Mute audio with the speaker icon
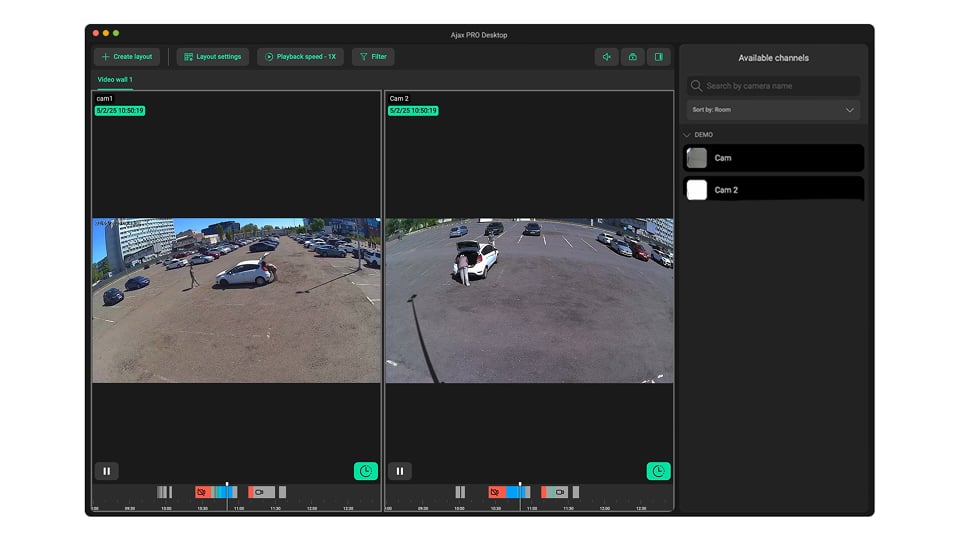 [606, 57]
